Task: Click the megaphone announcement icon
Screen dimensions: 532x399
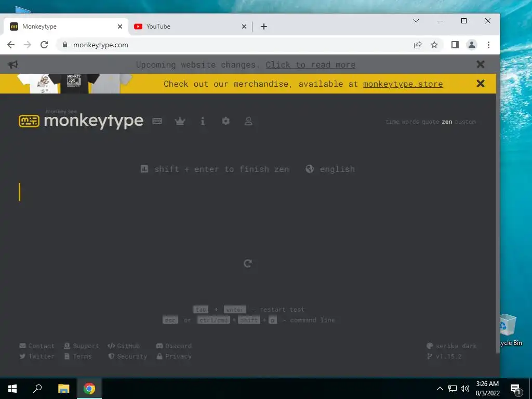Action: (13, 64)
